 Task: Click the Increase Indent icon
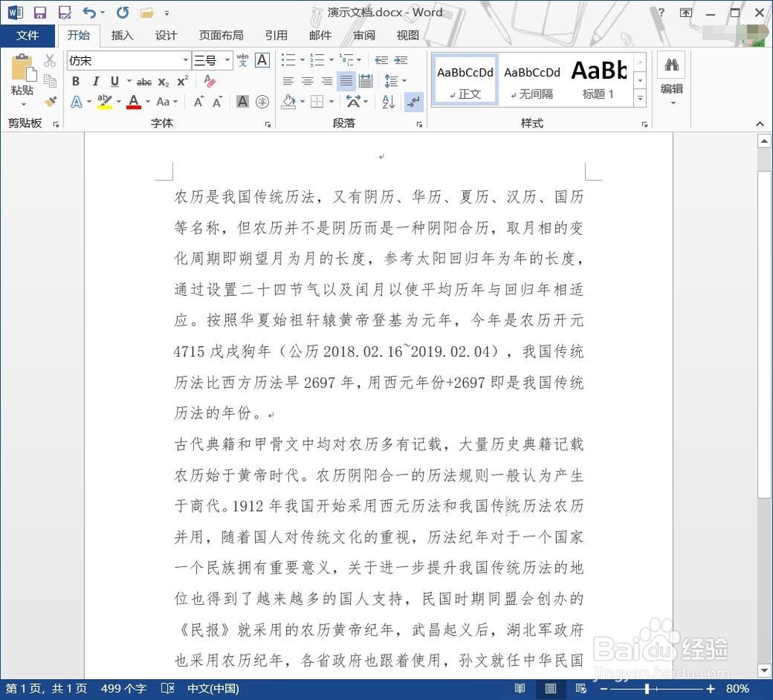point(400,60)
